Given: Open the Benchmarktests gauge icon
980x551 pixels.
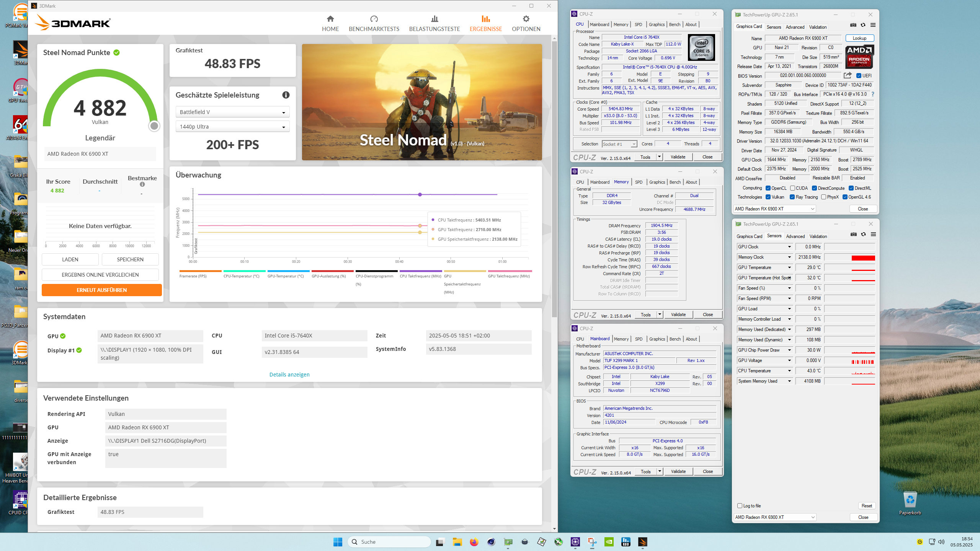Looking at the screenshot, I should coord(374,19).
